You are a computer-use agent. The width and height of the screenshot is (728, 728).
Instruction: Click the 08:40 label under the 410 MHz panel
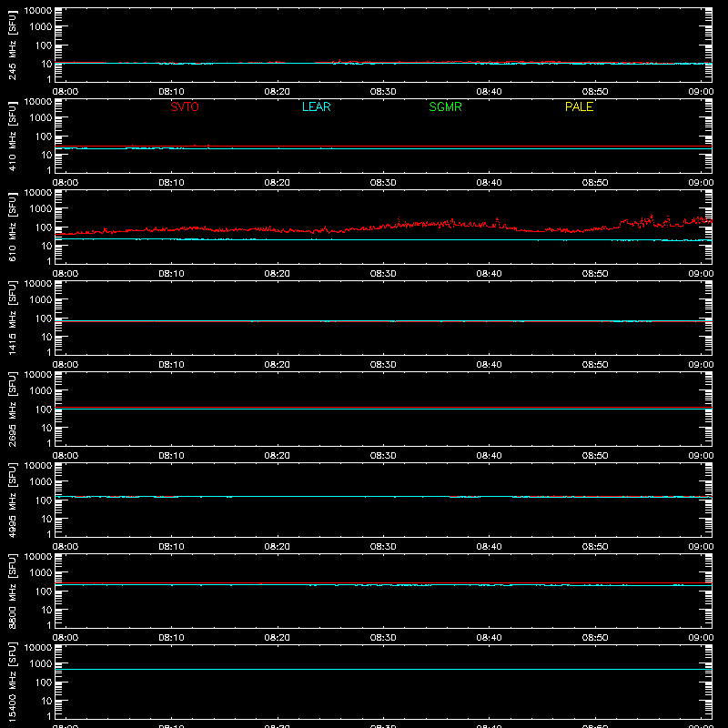point(489,183)
